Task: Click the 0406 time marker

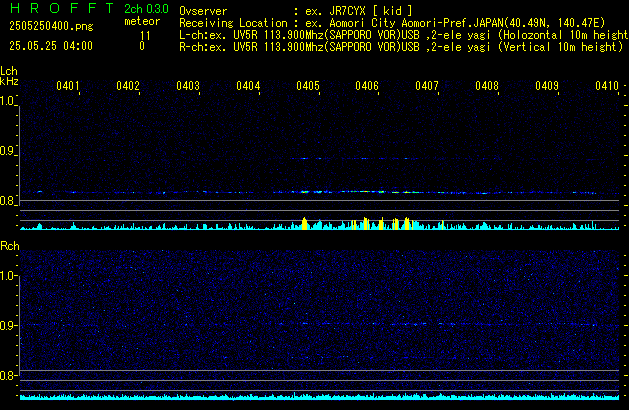Action: point(367,86)
